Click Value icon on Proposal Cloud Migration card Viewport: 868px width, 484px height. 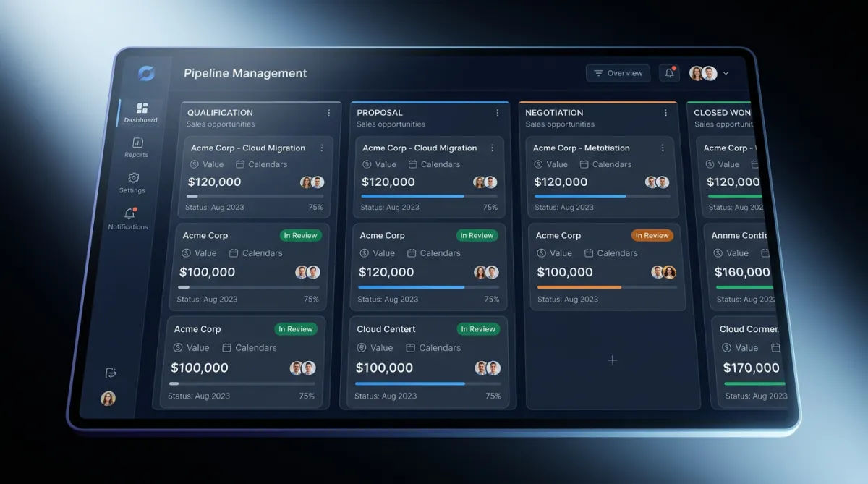(367, 164)
